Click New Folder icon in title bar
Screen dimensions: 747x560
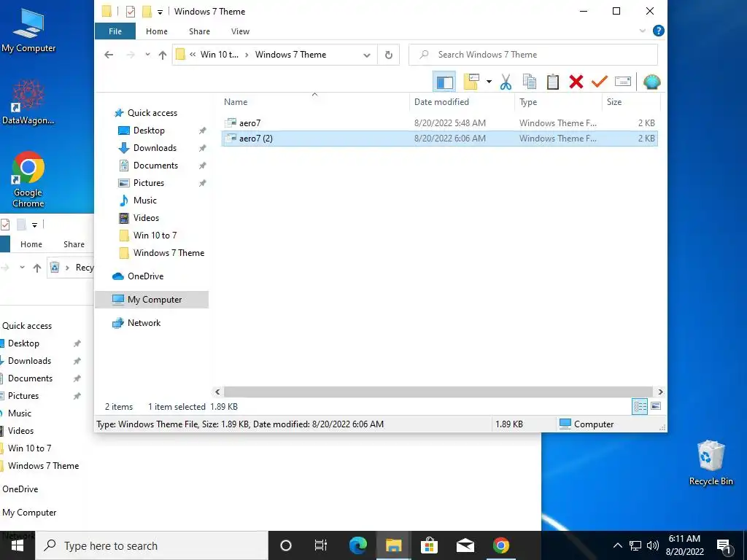point(147,12)
